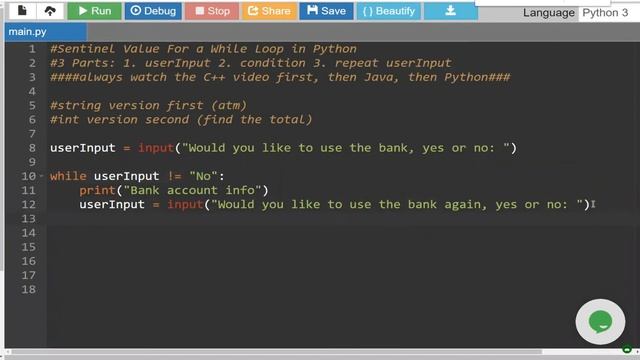The height and width of the screenshot is (360, 640).
Task: Create a new file with the document icon
Action: pos(22,11)
